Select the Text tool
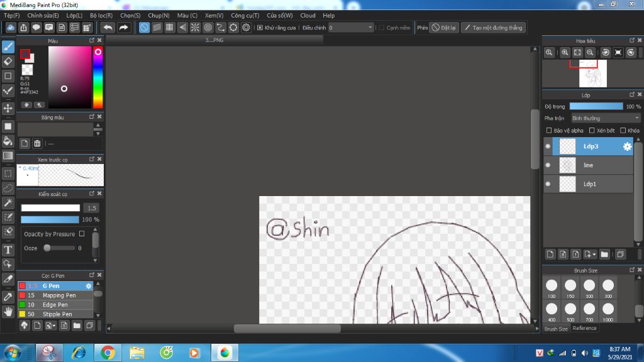The width and height of the screenshot is (644, 362). (x=8, y=250)
